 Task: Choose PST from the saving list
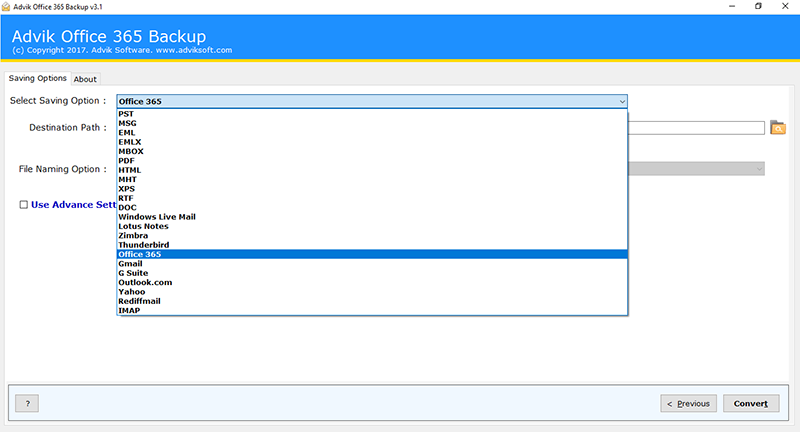pos(372,114)
